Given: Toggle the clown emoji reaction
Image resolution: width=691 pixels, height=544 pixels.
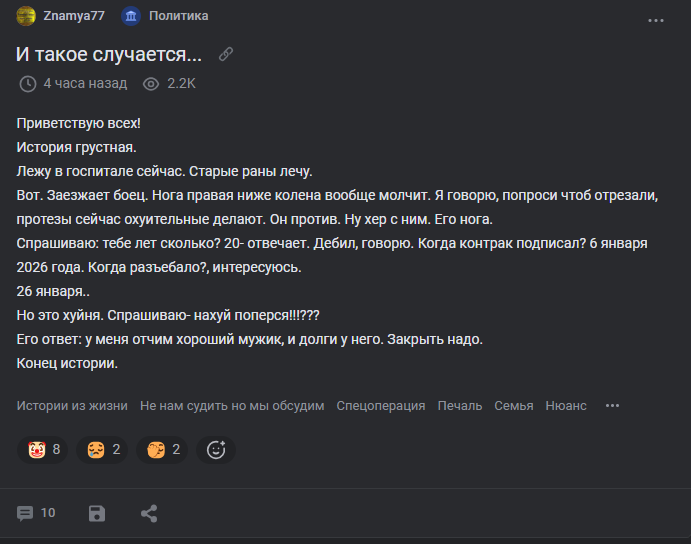Looking at the screenshot, I should (43, 450).
